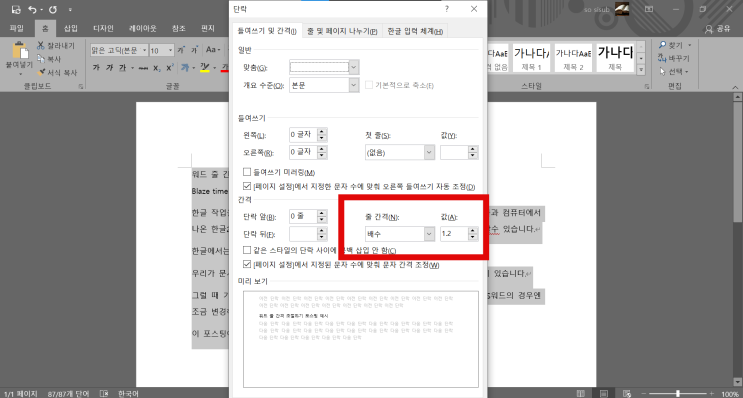
Task: Click the Copy (복사) icon
Action: tap(41, 59)
